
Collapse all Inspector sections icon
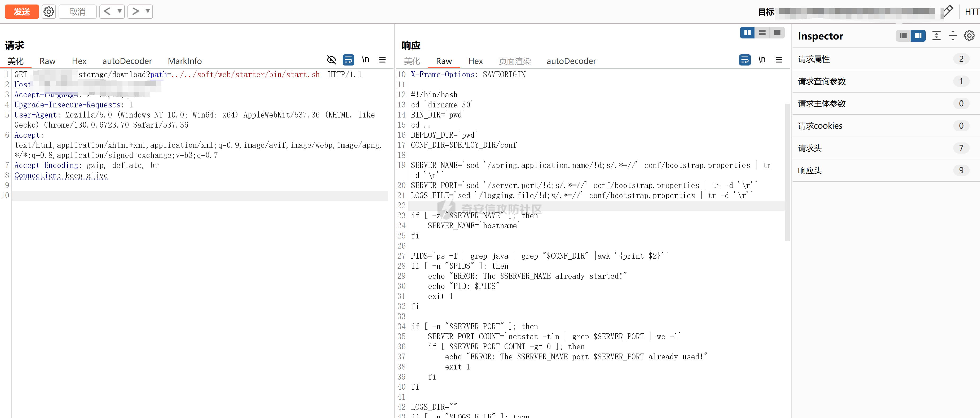click(953, 36)
